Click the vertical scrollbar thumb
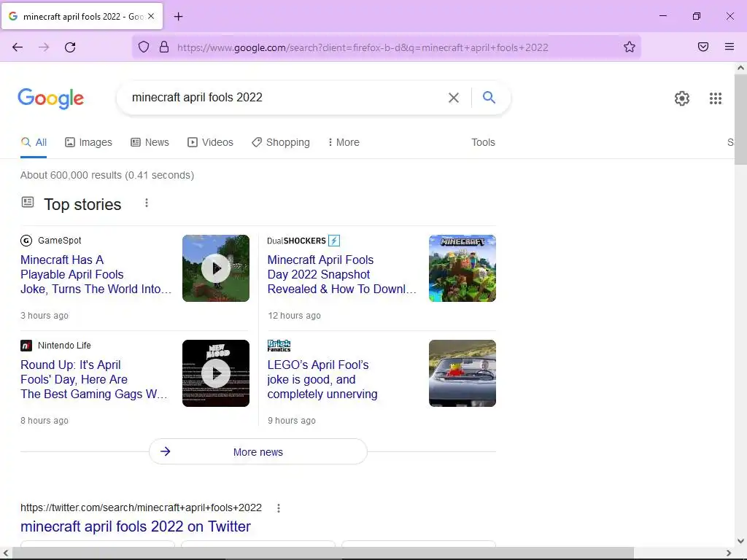 click(740, 119)
